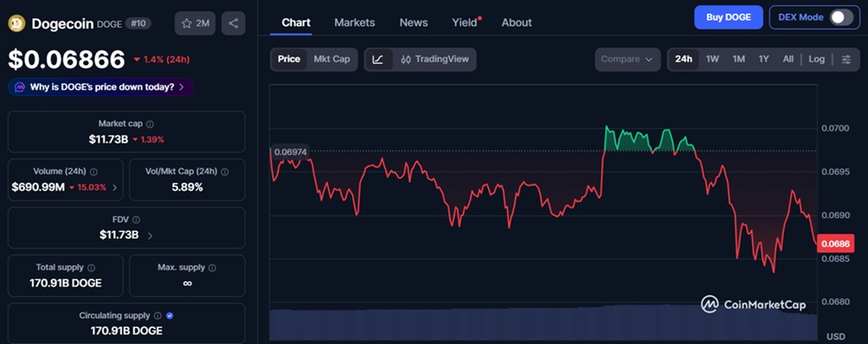Click the 2M watchlist count
This screenshot has width=868, height=344.
(203, 23)
